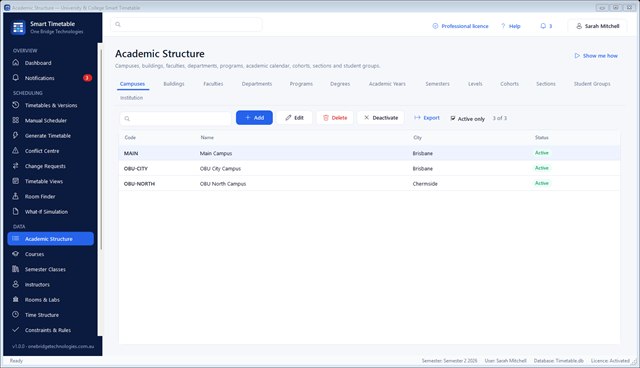Click 'Licence: Activated' in status bar
This screenshot has height=368, width=640.
pyautogui.click(x=610, y=361)
